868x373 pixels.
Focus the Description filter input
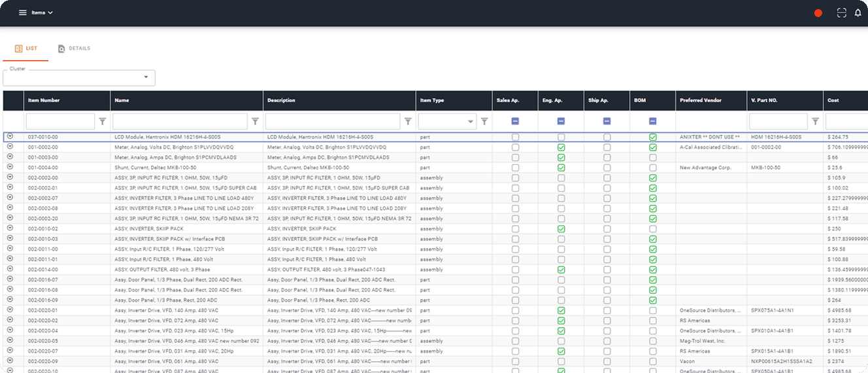pos(333,121)
